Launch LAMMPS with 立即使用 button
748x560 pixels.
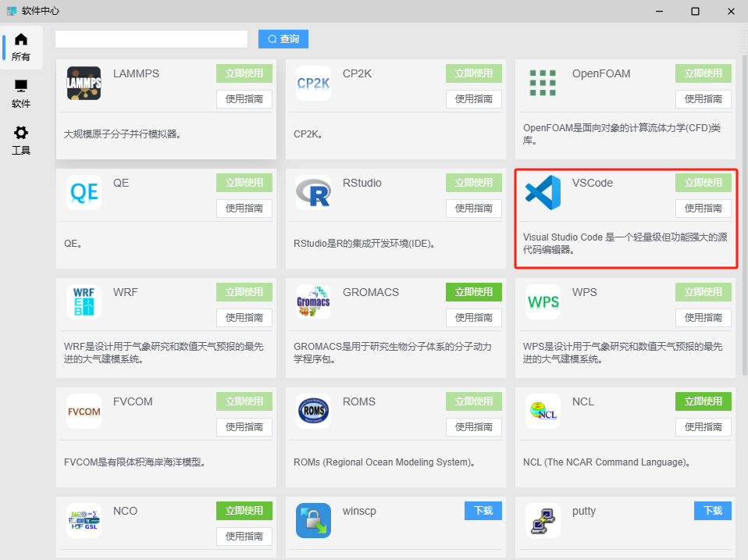click(244, 73)
